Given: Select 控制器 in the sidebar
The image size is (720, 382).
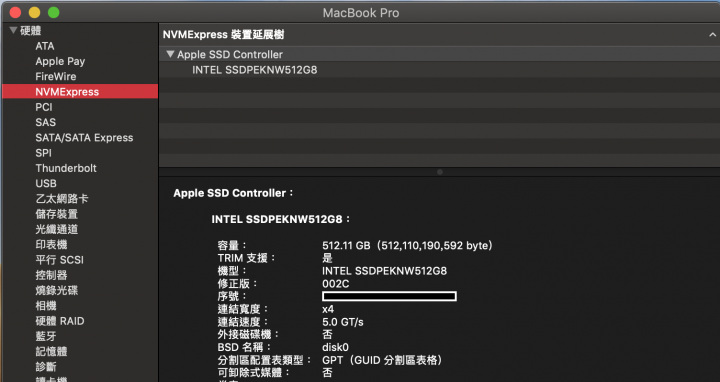Looking at the screenshot, I should [x=51, y=275].
